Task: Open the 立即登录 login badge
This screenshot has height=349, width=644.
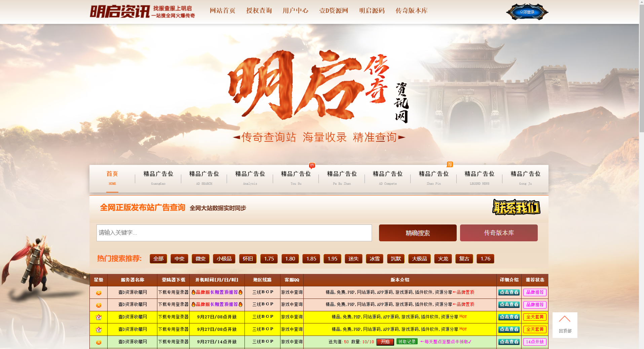Action: point(527,12)
